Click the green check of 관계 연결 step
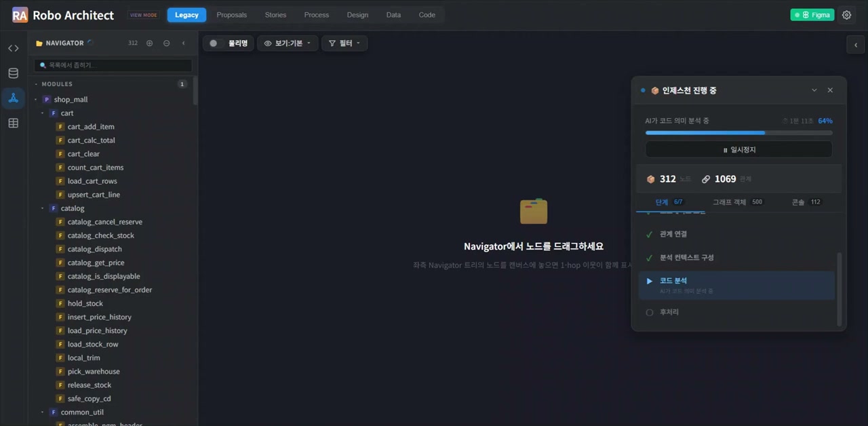The height and width of the screenshot is (426, 868). pos(649,234)
